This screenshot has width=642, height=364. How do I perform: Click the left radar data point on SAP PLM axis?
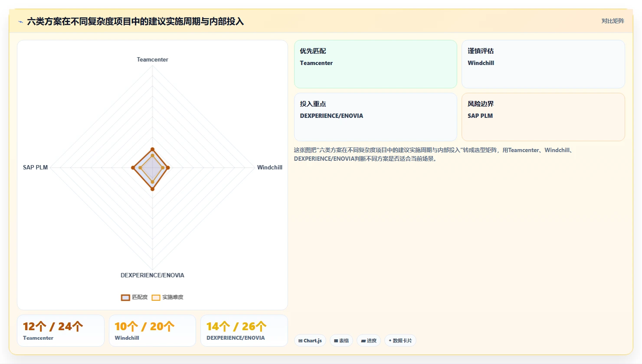coord(133,168)
